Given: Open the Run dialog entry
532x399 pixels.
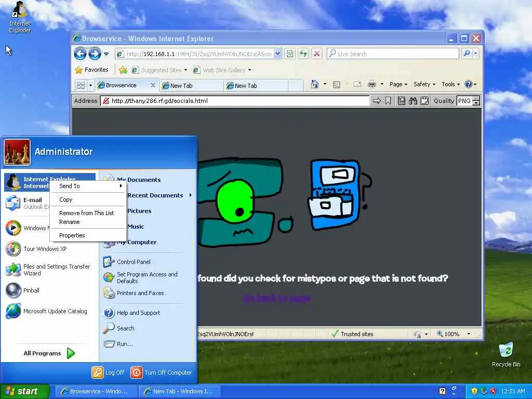Looking at the screenshot, I should click(148, 344).
